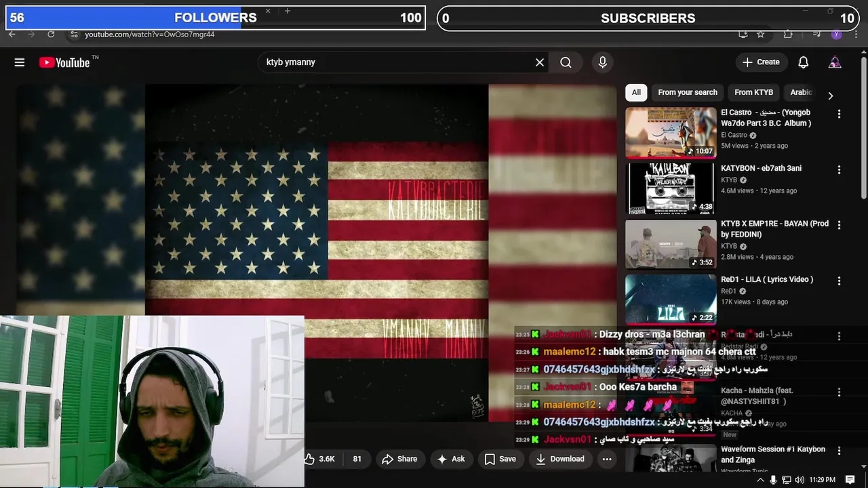Bookmark this page with the star icon
Screen dimensions: 868x488
pyautogui.click(x=761, y=34)
